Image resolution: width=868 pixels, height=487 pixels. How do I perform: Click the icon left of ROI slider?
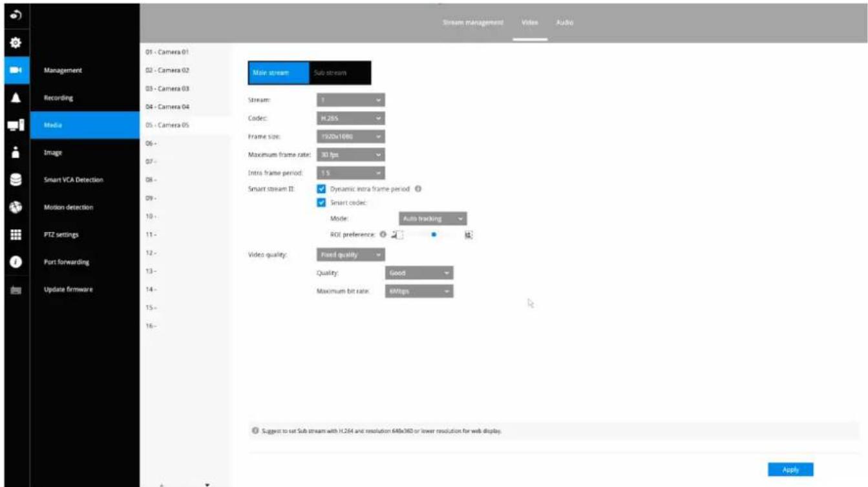tap(397, 235)
